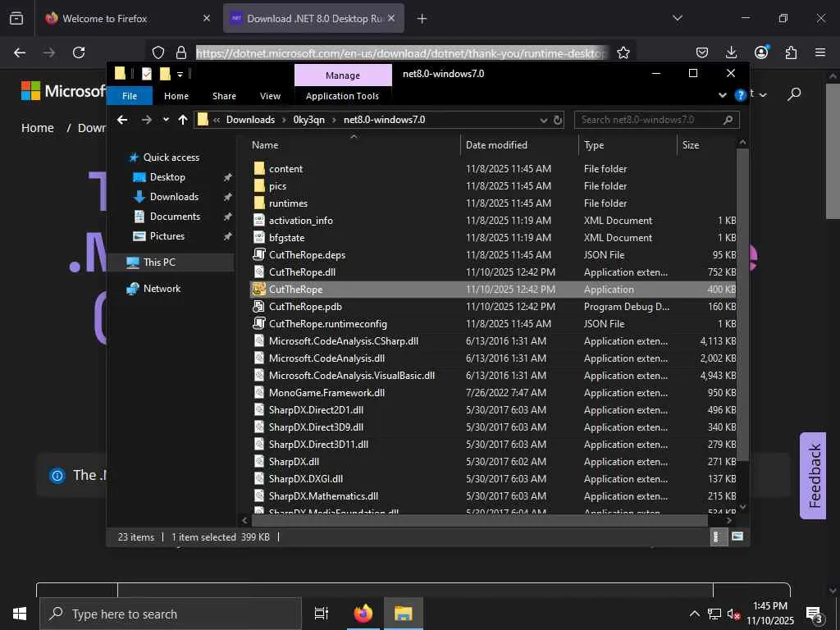Image resolution: width=840 pixels, height=630 pixels.
Task: Select the runtimes folder
Action: tap(288, 203)
